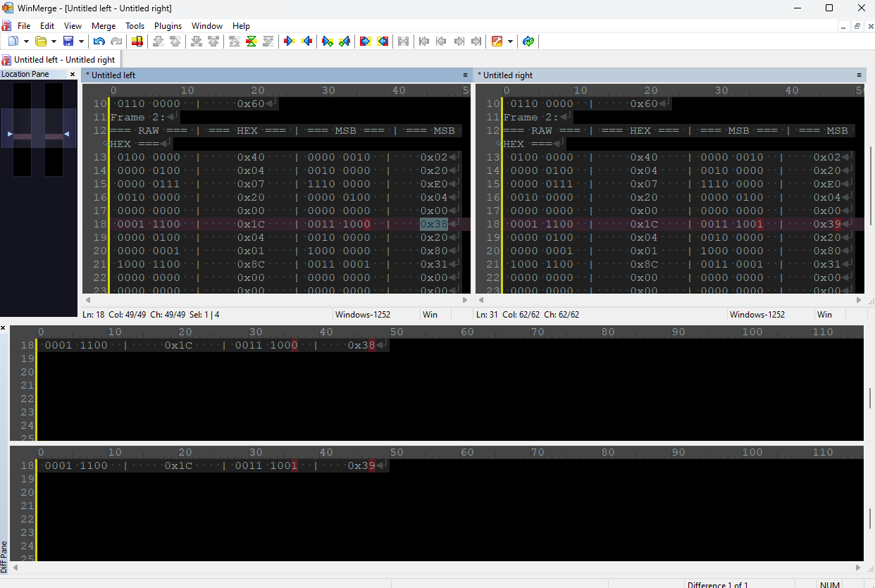The height and width of the screenshot is (588, 875).
Task: Open the Options wrench icon
Action: (x=497, y=42)
